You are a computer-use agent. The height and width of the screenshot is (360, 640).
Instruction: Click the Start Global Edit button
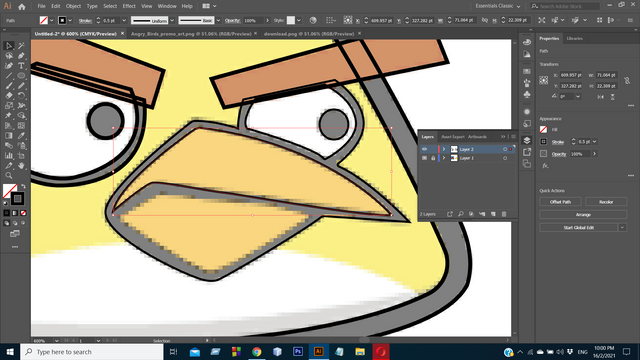coord(579,227)
